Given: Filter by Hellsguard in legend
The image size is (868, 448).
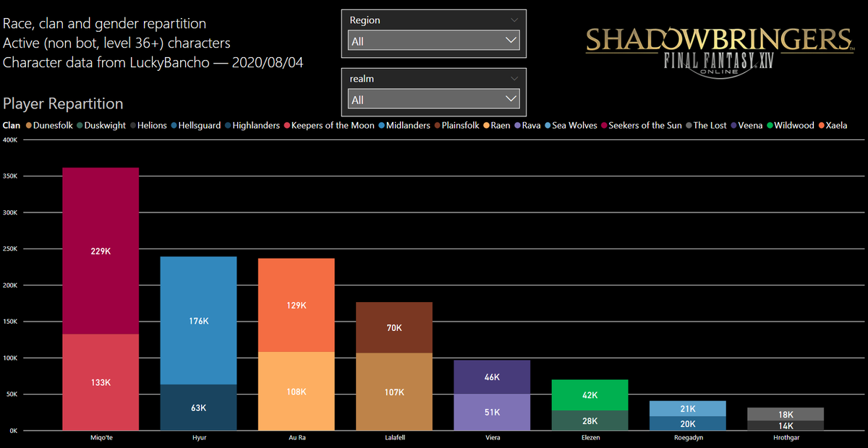Looking at the screenshot, I should tap(196, 126).
